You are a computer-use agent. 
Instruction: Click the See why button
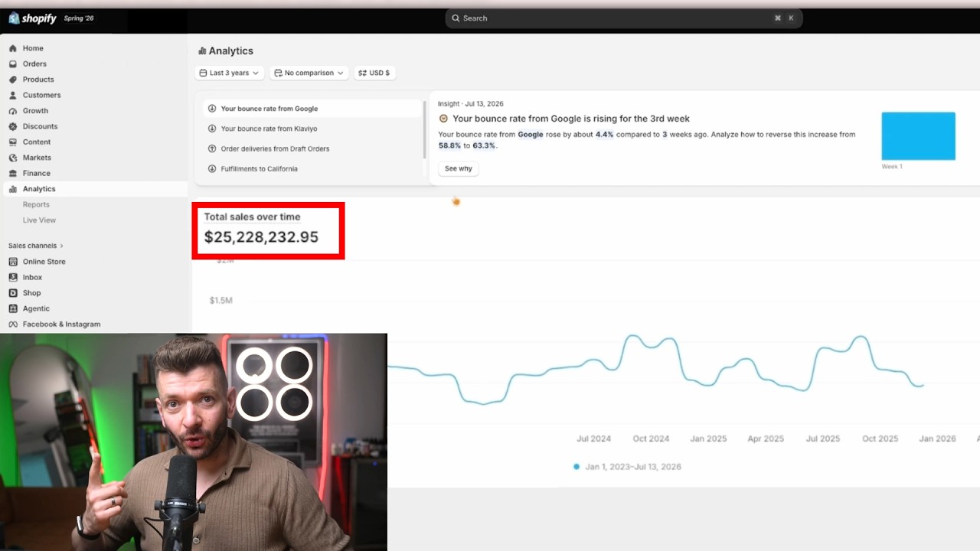coord(459,168)
